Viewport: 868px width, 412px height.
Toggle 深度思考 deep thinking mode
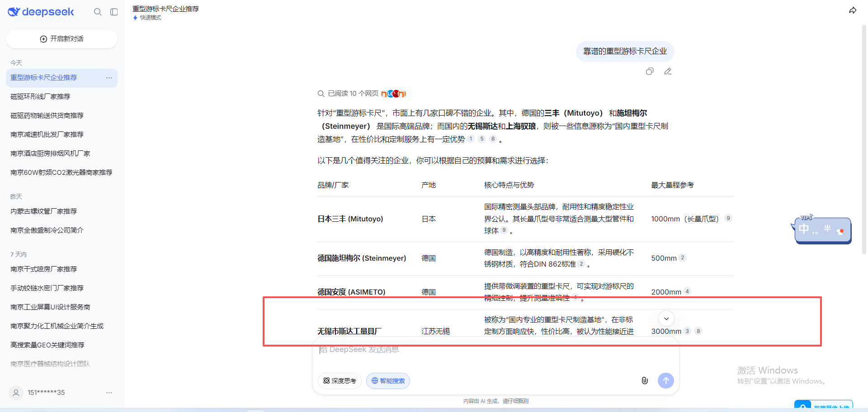pyautogui.click(x=340, y=381)
